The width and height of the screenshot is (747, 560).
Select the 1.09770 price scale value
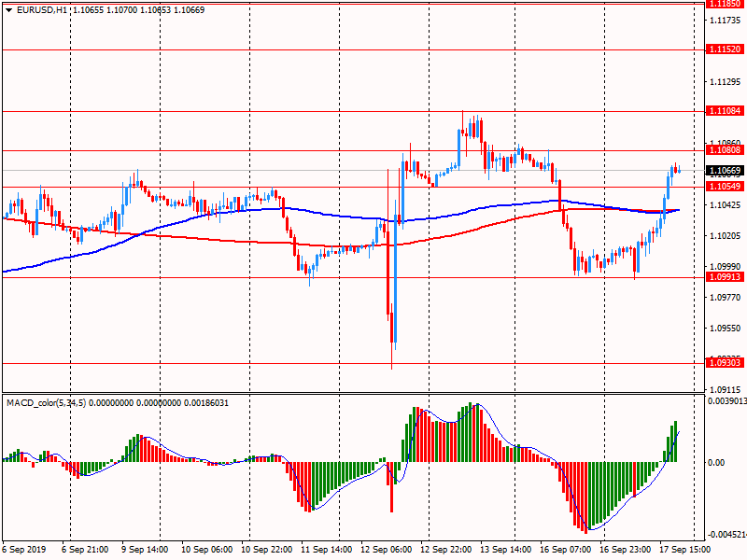(x=726, y=298)
